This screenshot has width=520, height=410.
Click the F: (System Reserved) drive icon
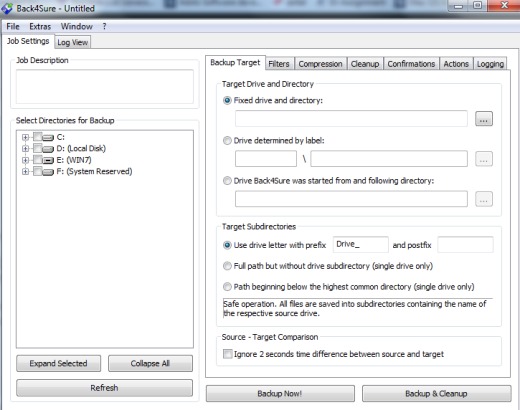[x=48, y=172]
